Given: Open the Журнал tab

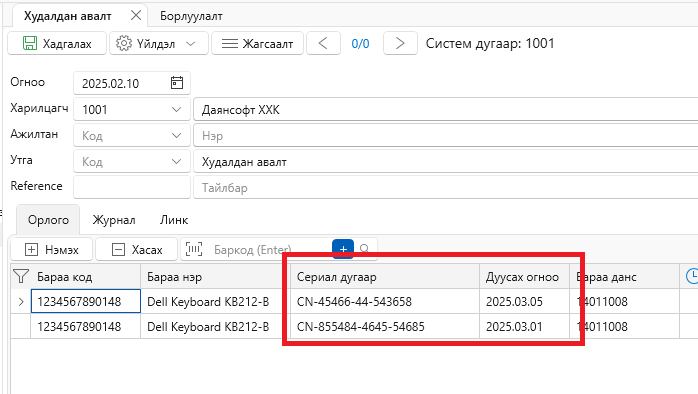Looking at the screenshot, I should tap(114, 220).
